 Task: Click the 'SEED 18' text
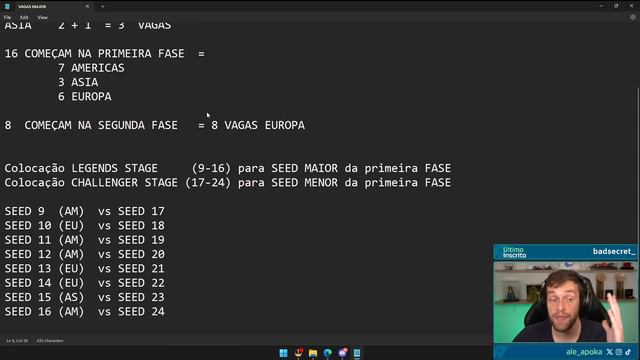click(141, 225)
